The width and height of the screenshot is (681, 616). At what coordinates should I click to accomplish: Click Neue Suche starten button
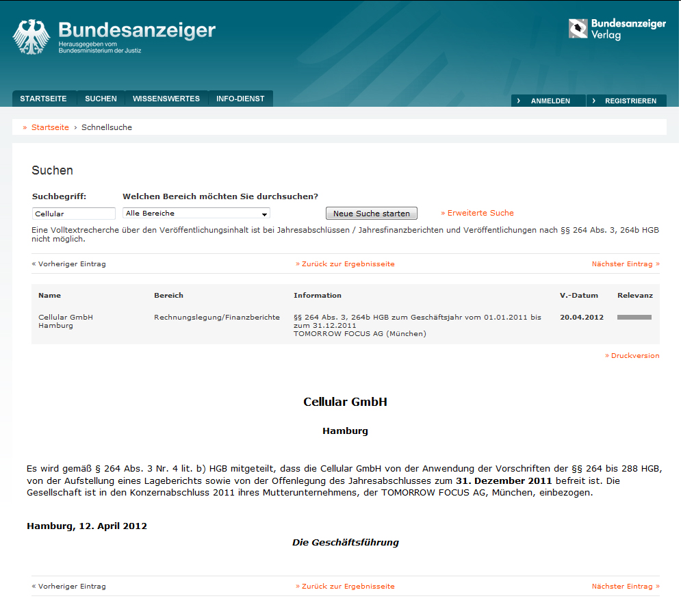click(x=372, y=214)
